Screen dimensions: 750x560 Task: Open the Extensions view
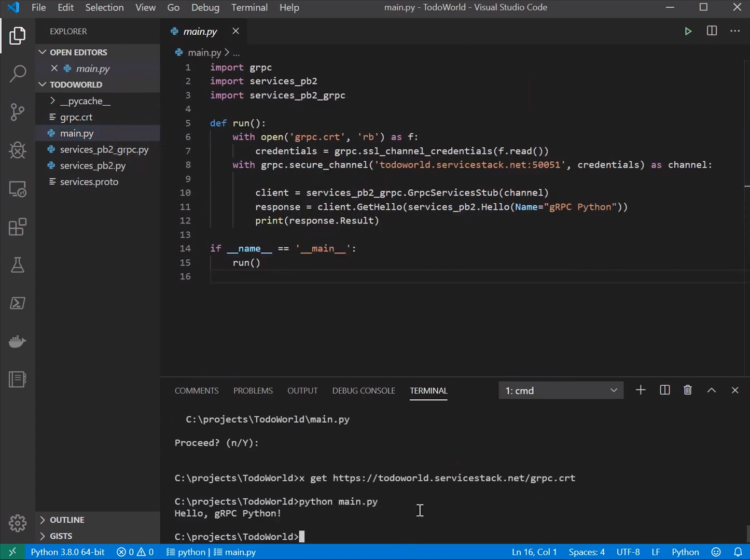tap(17, 227)
